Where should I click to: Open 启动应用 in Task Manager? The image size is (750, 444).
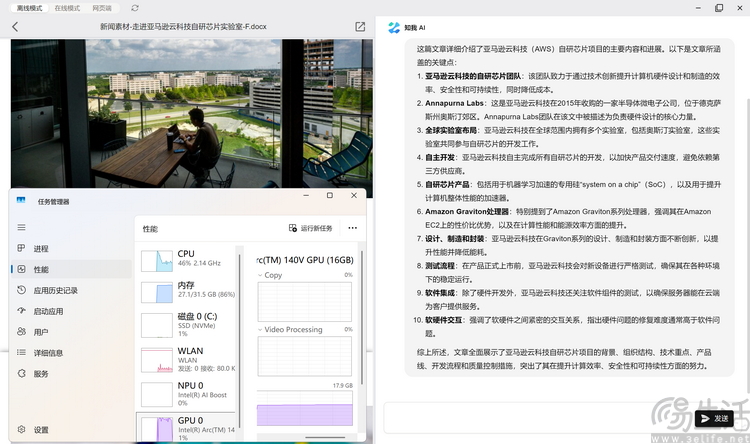pyautogui.click(x=71, y=311)
